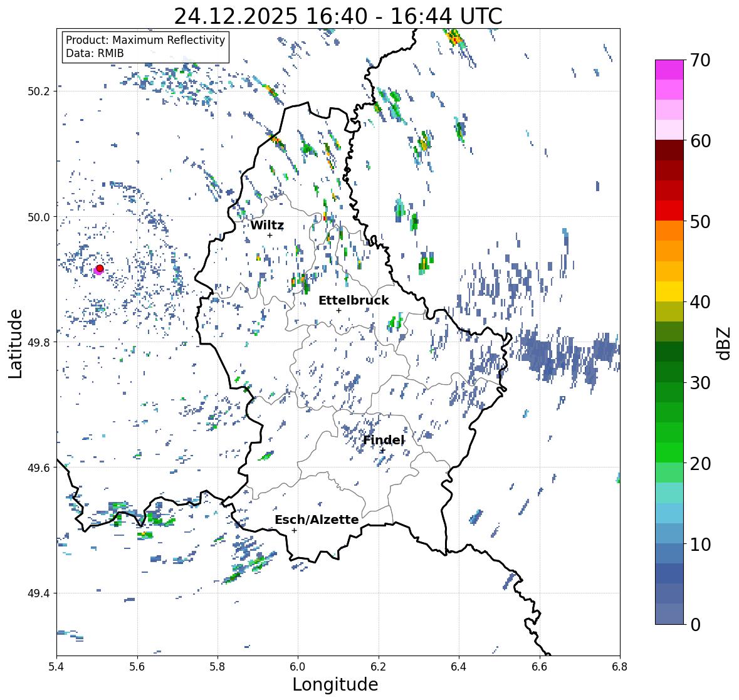The image size is (739, 700).
Task: Click the 30 dBZ colorbar tick
Action: coord(700,382)
